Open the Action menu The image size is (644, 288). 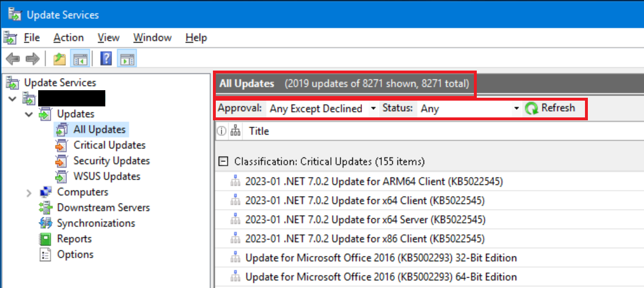click(x=69, y=38)
